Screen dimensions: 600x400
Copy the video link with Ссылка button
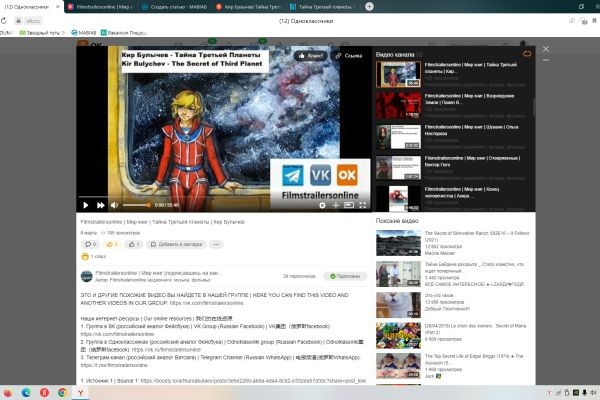click(349, 56)
